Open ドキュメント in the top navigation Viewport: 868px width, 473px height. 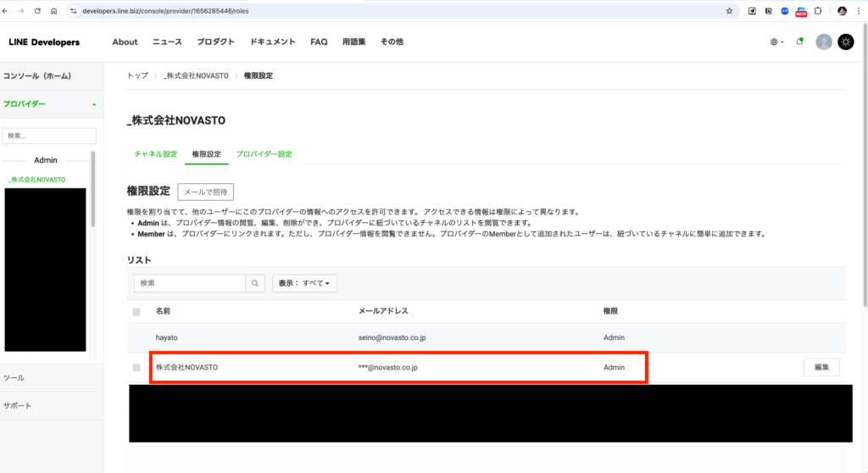click(272, 42)
